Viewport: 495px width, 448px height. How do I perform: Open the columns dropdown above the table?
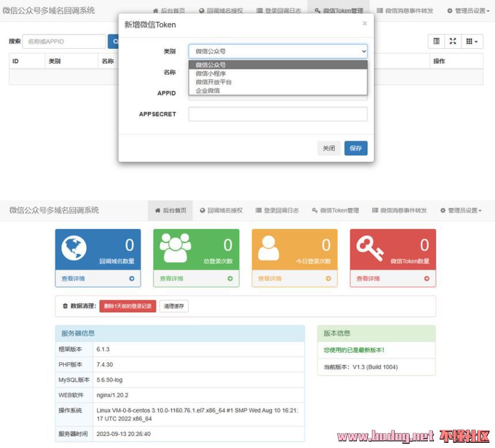(x=472, y=41)
